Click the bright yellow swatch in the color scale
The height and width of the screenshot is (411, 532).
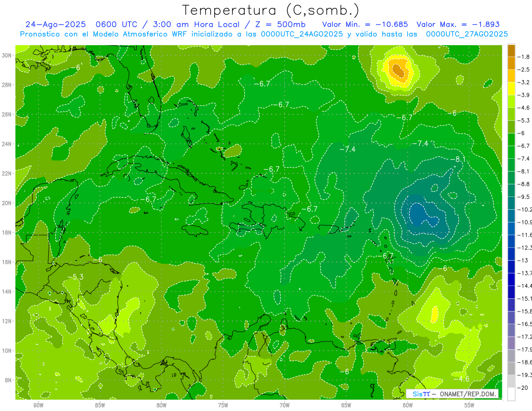pyautogui.click(x=511, y=89)
